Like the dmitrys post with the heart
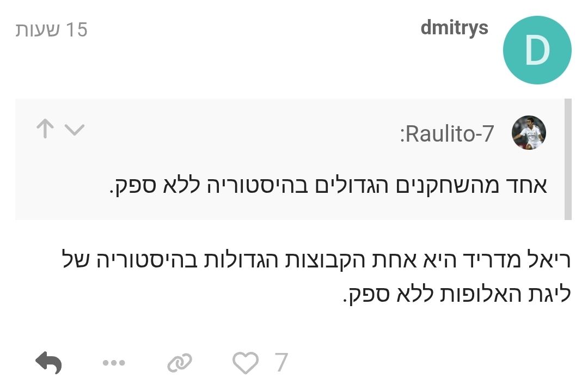 tap(245, 363)
